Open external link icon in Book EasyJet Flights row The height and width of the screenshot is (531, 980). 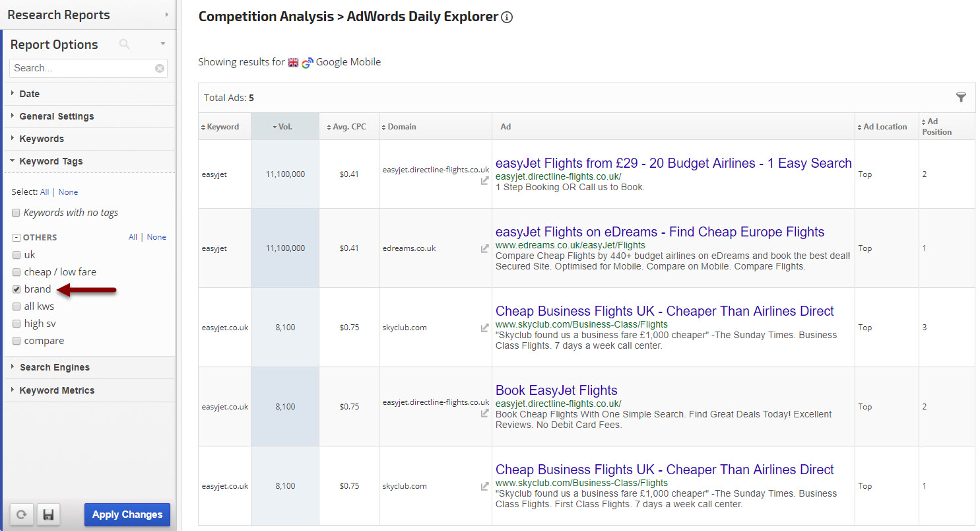coord(485,413)
